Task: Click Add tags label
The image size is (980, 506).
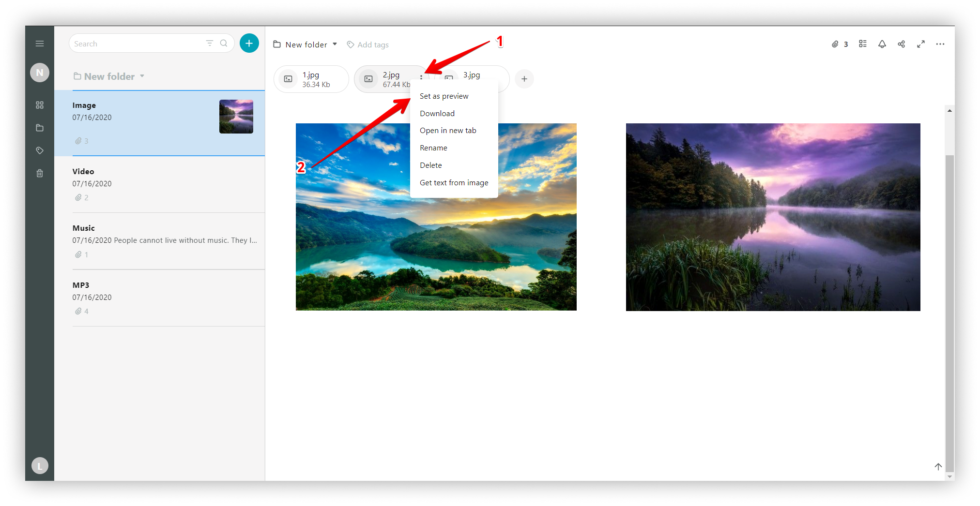Action: point(373,45)
